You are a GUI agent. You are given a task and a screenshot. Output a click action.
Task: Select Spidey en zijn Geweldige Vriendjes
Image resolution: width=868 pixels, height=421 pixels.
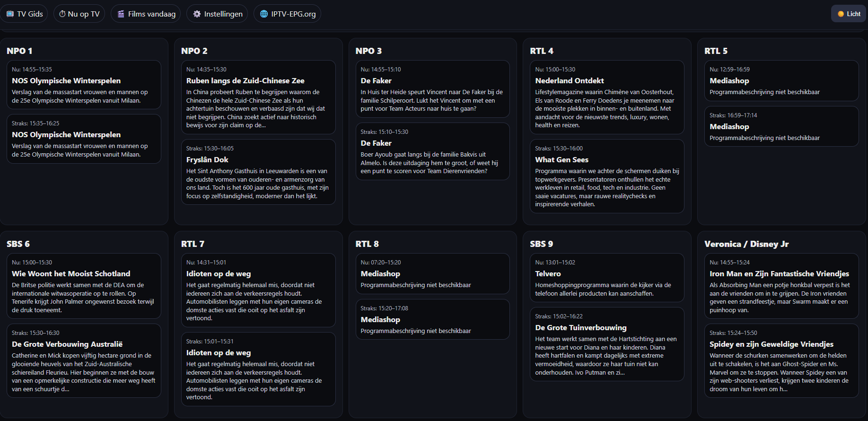(x=781, y=360)
